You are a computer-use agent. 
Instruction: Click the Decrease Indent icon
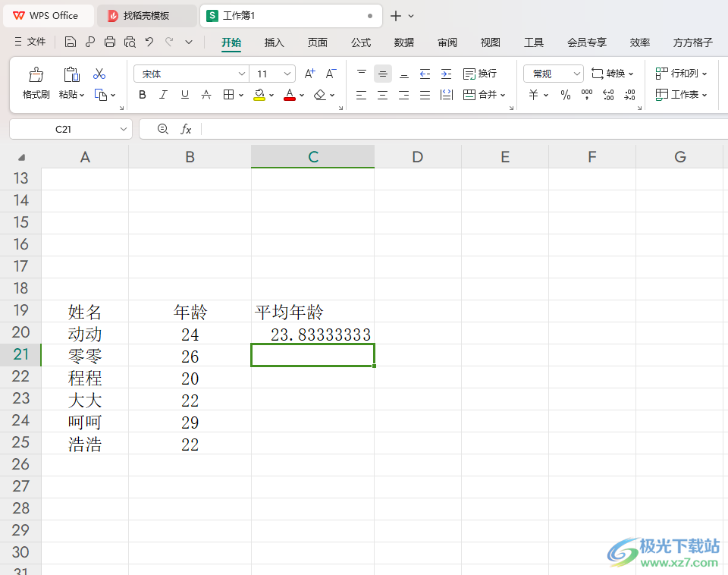(425, 74)
